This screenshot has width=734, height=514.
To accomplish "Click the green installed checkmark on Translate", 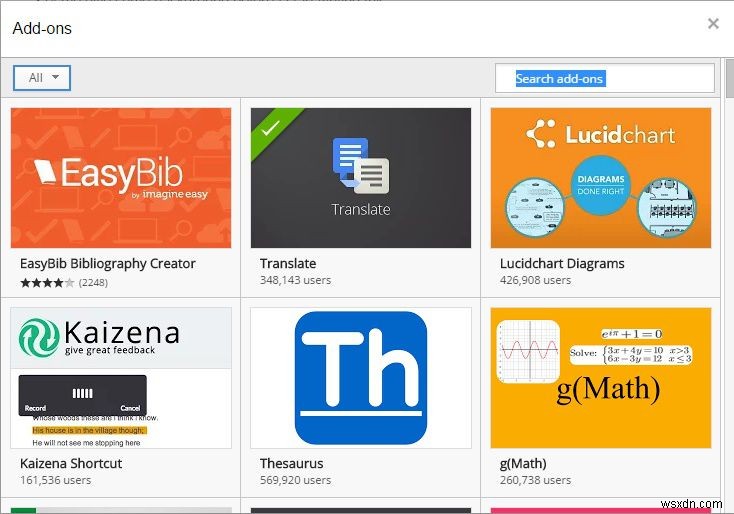I will coord(272,127).
